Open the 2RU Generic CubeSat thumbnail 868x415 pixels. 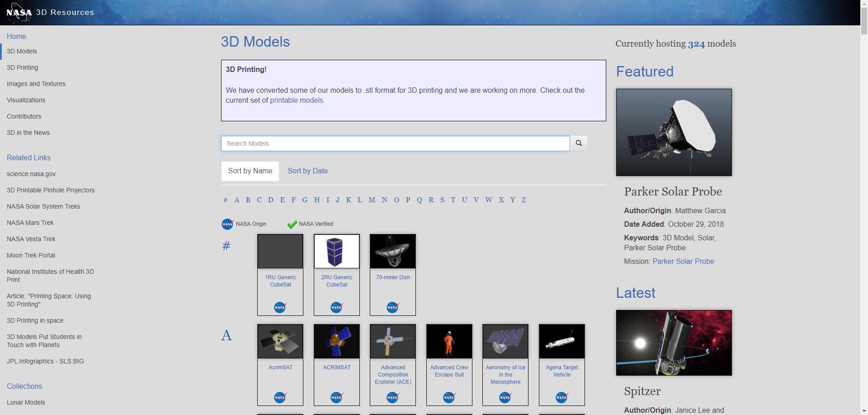[336, 251]
